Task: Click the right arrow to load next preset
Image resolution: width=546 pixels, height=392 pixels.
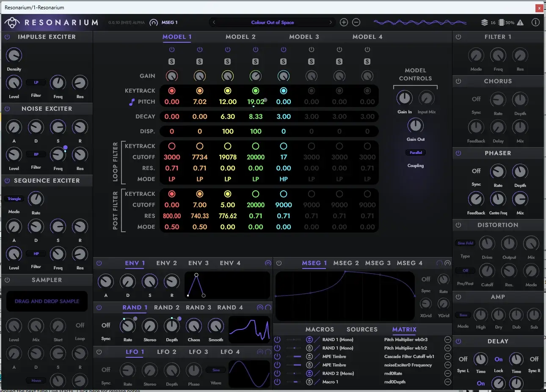Action: tap(331, 22)
